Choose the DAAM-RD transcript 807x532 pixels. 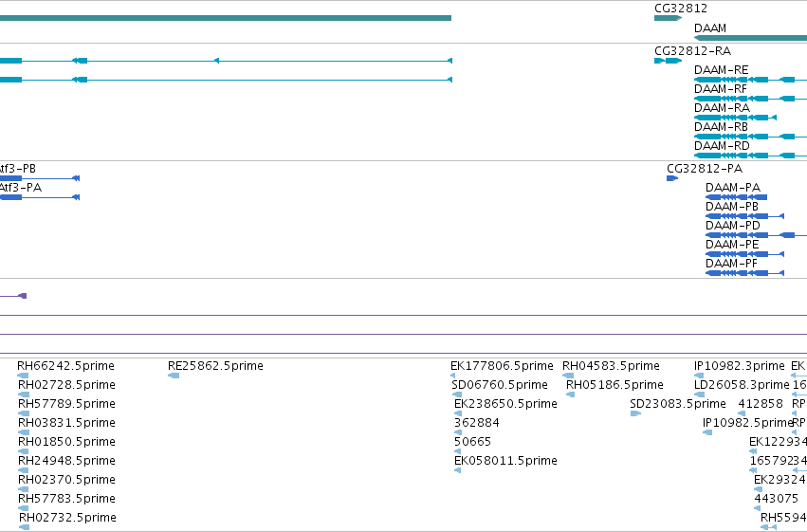(x=722, y=146)
